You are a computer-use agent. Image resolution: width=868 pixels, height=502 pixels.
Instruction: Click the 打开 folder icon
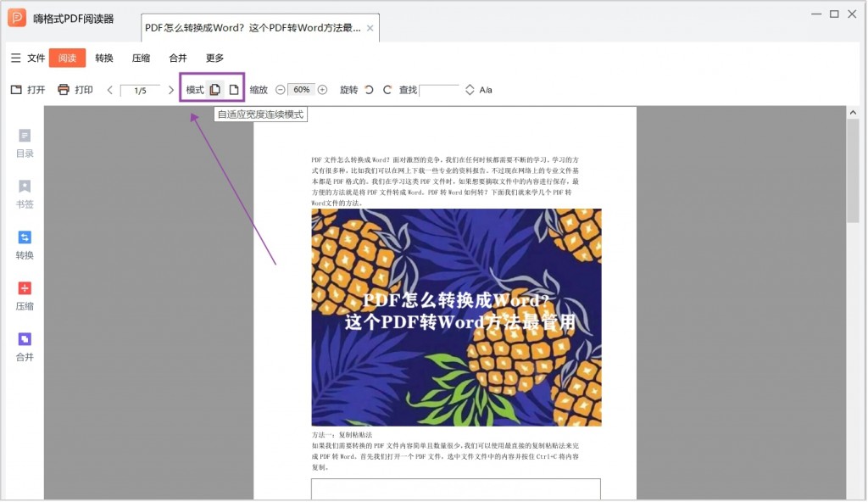point(16,90)
